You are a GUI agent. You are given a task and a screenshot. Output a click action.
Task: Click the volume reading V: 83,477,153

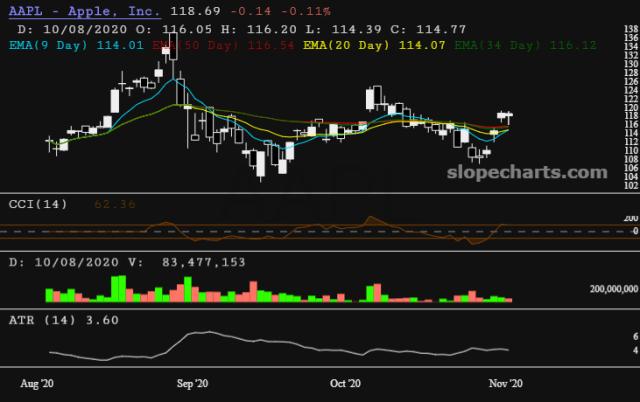tap(187, 262)
